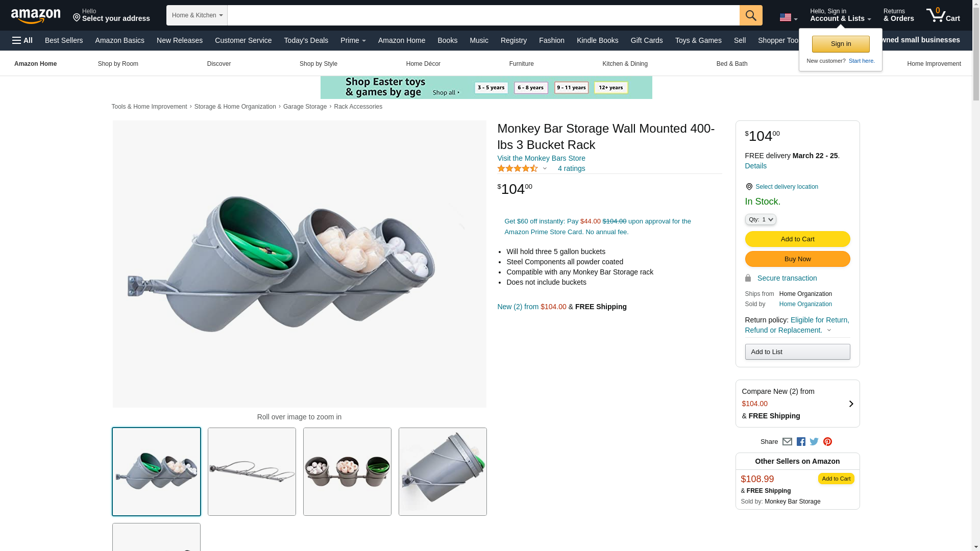The image size is (980, 551).
Task: Open the cart icon
Action: click(943, 15)
